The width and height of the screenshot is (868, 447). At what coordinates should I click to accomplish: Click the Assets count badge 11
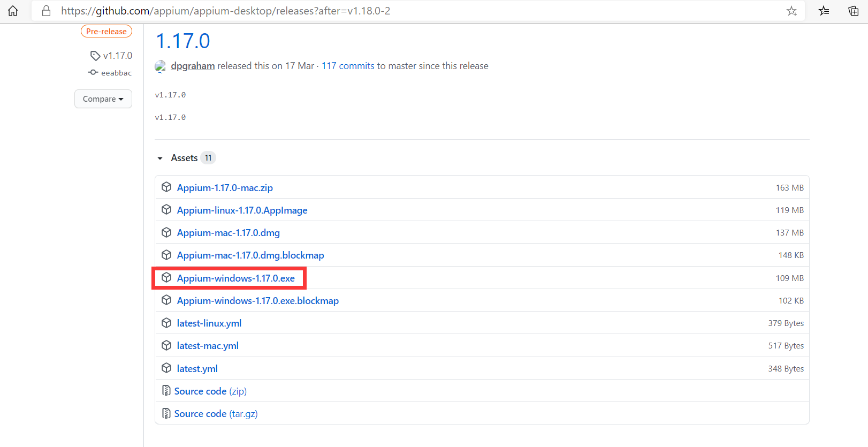(208, 158)
